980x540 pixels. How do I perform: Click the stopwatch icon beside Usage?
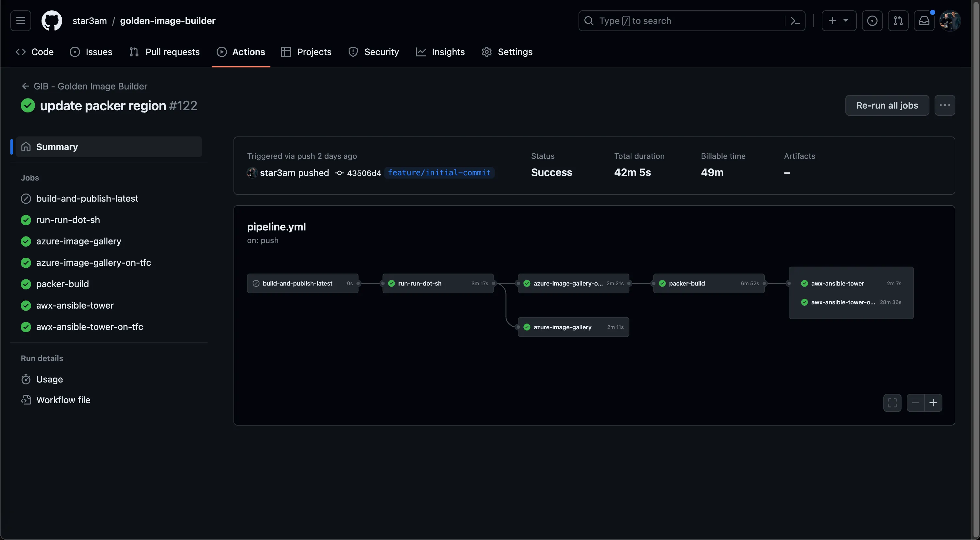pos(26,379)
